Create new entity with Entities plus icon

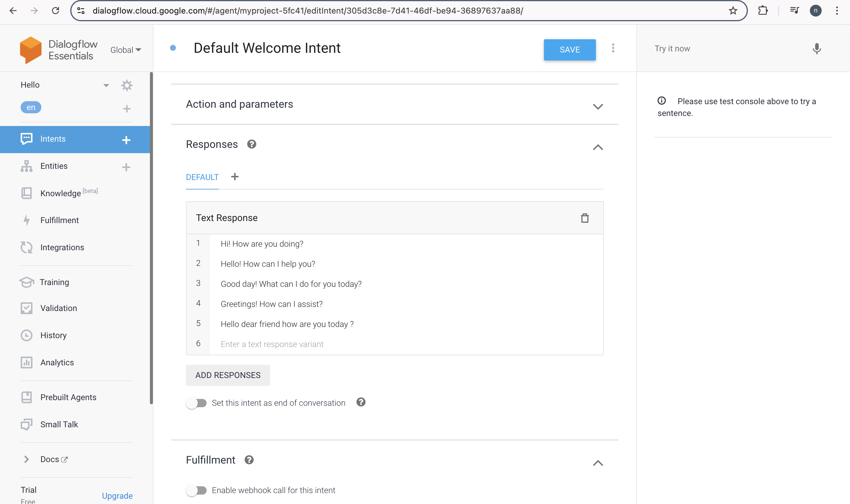pos(126,167)
